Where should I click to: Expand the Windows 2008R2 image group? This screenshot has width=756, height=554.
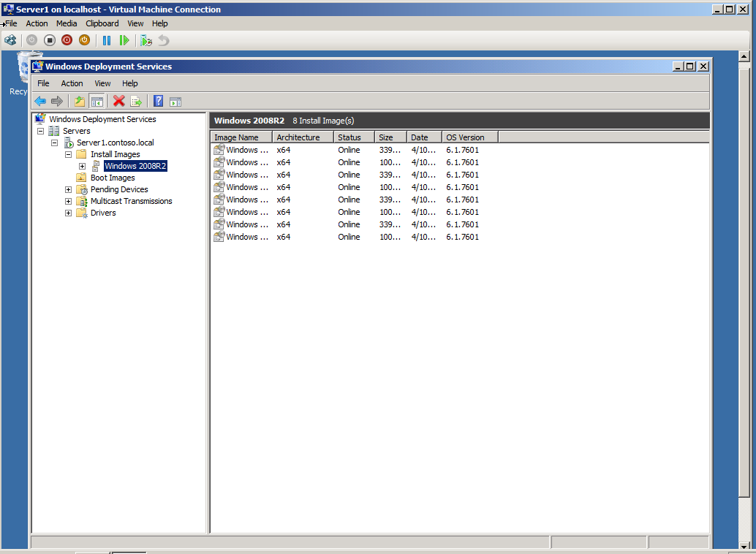83,167
